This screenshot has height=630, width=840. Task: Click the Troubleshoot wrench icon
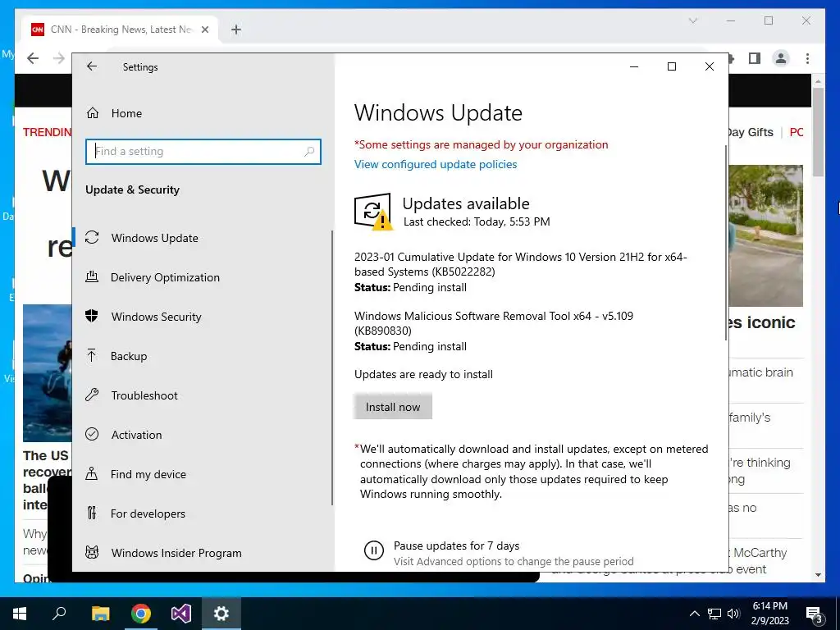tap(92, 395)
